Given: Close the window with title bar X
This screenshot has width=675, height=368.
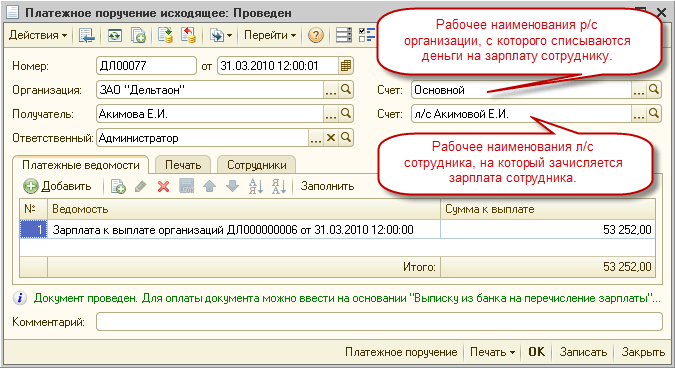Looking at the screenshot, I should point(661,12).
